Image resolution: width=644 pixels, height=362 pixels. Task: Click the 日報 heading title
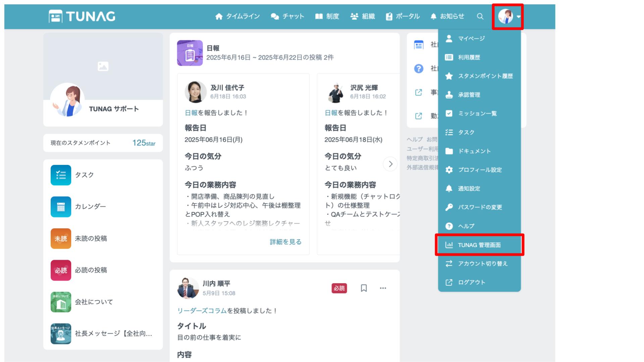[213, 48]
